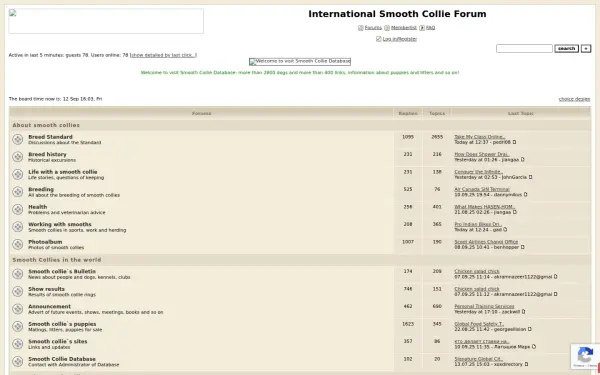
Task: Click the icon beside Forums menu link
Action: pyautogui.click(x=360, y=28)
